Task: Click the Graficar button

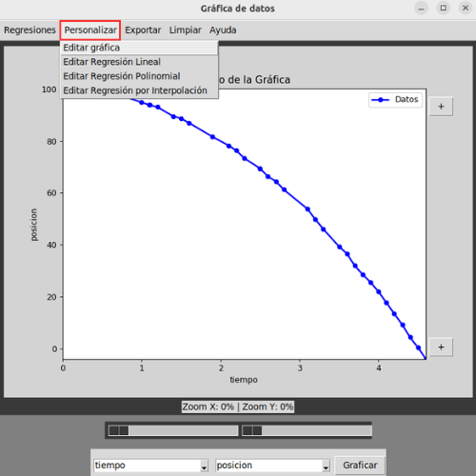Action: point(360,466)
